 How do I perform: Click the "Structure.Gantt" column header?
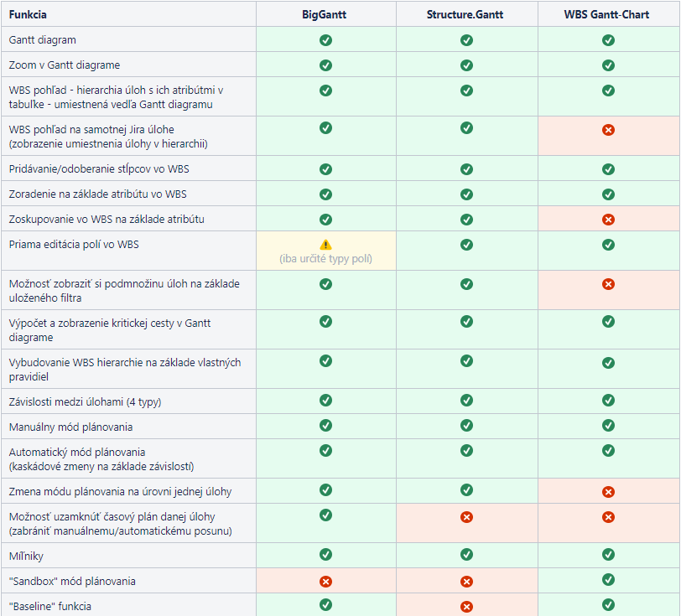[465, 15]
